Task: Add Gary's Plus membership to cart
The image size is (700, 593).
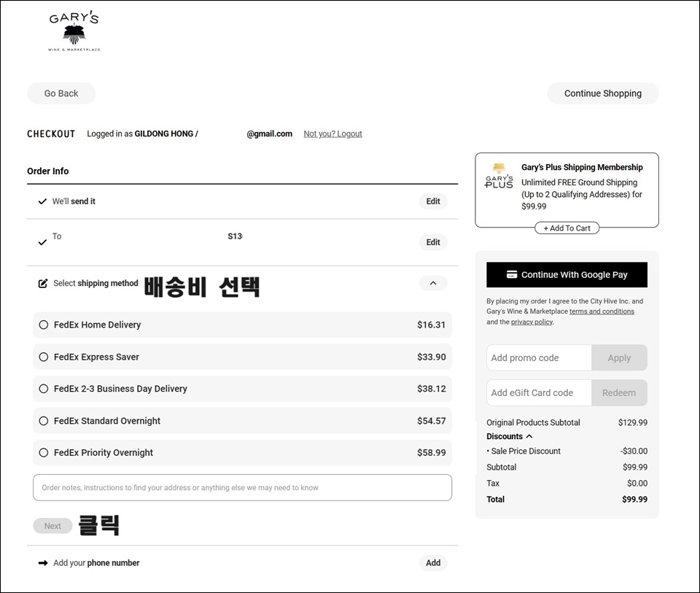Action: (x=567, y=228)
